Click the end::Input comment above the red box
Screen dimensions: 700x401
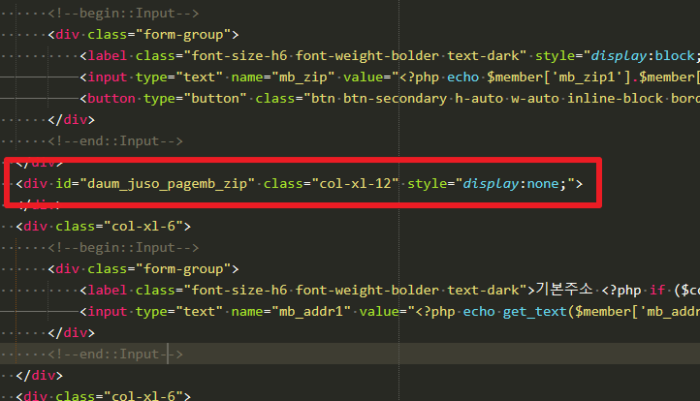115,141
